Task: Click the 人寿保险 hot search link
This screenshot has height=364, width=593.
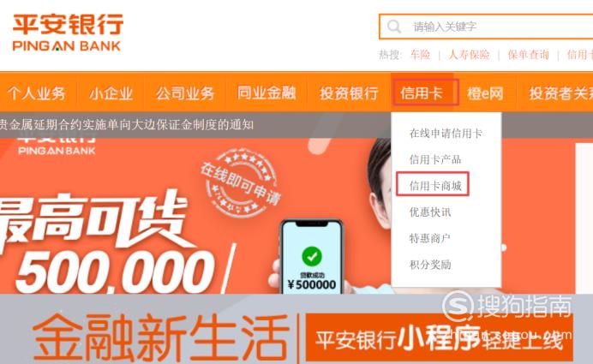Action: (x=469, y=55)
